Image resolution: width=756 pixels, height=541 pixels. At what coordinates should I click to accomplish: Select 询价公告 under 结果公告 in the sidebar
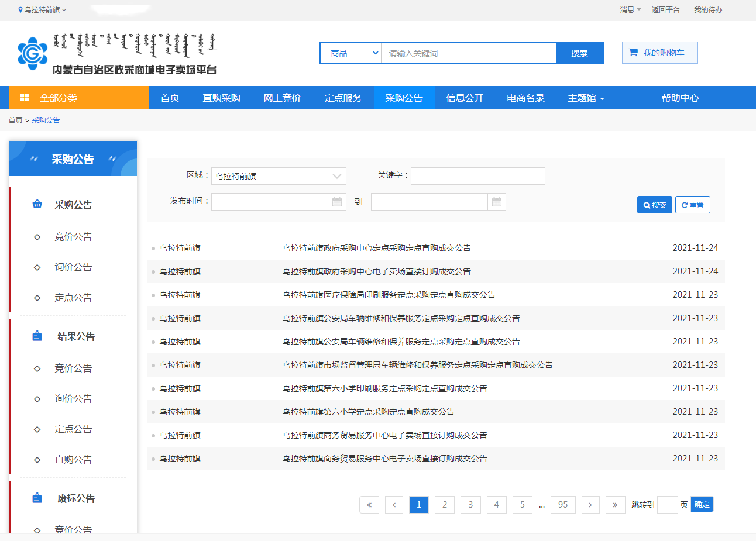tap(73, 399)
